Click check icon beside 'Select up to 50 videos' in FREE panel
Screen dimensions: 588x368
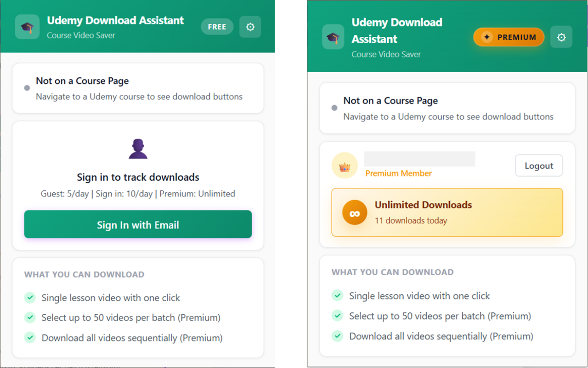[x=30, y=317]
